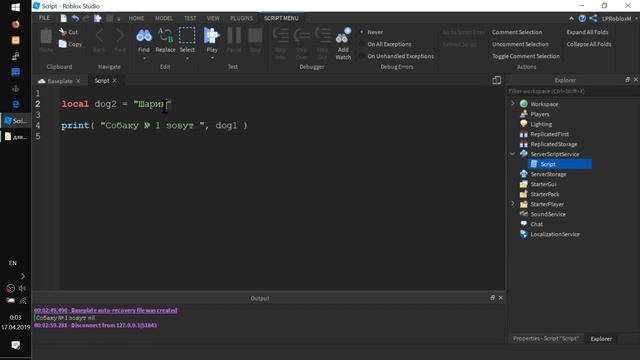Click the Select tool icon

(187, 36)
